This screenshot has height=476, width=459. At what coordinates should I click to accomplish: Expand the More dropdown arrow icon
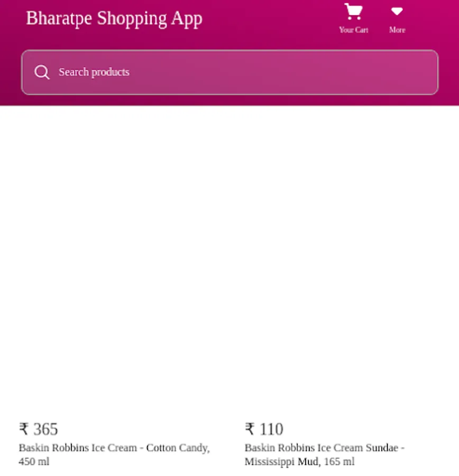(x=397, y=12)
